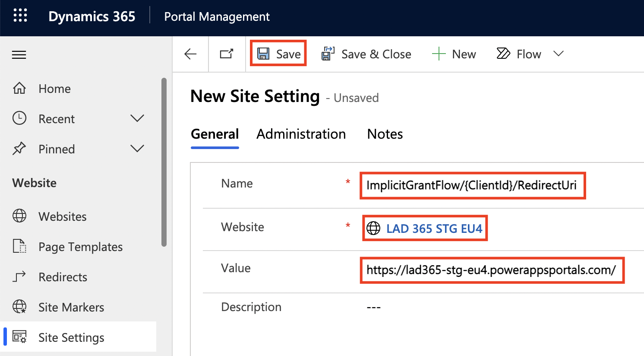Click the Save button label
644x356 pixels.
pos(288,54)
